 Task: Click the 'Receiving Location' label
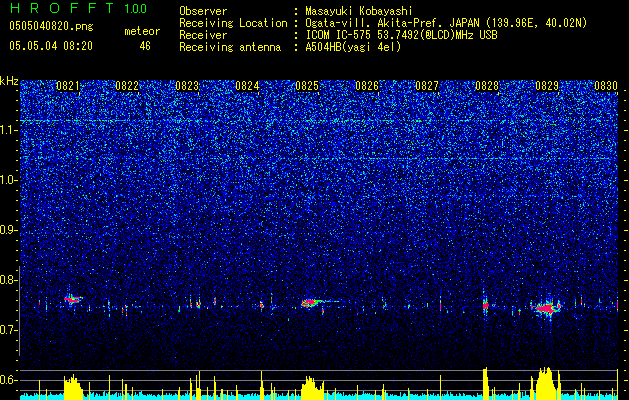coord(233,23)
